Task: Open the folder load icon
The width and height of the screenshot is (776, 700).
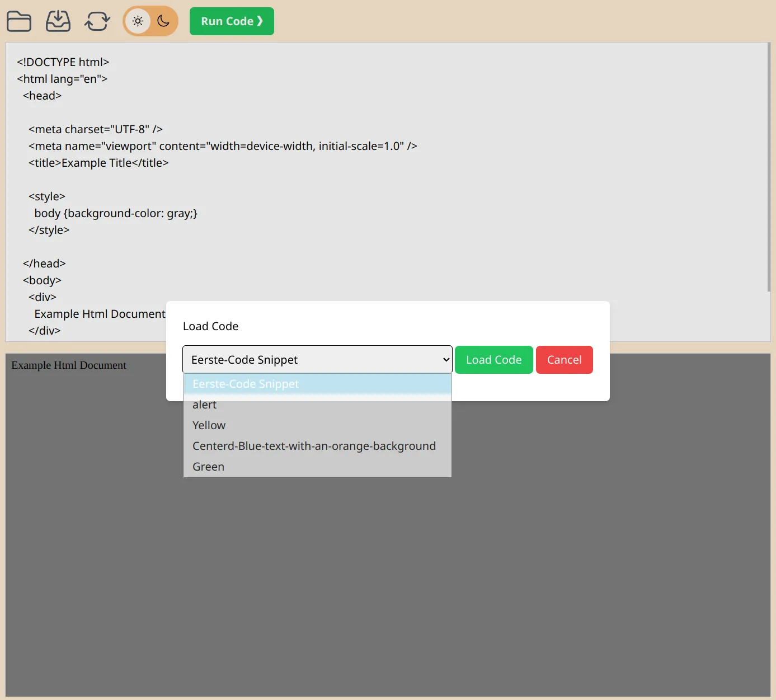Action: (x=19, y=21)
